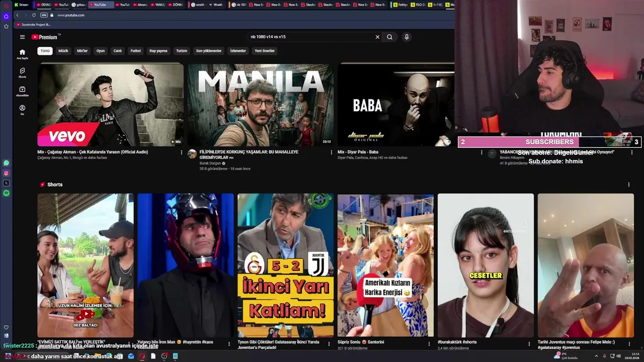Open Ana Sayfa in YouTube sidebar
Image resolution: width=644 pixels, height=362 pixels.
22,54
